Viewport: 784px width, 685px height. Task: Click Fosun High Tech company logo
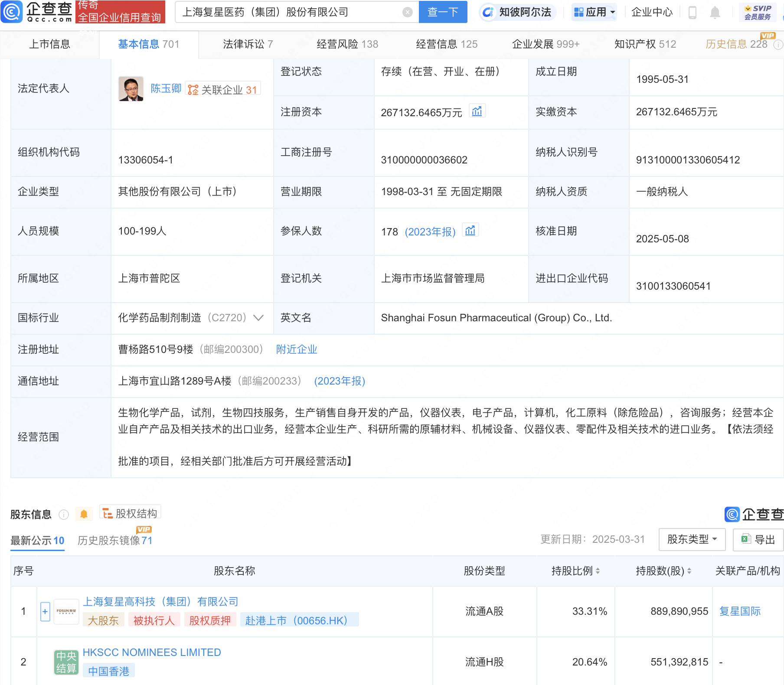coord(66,611)
